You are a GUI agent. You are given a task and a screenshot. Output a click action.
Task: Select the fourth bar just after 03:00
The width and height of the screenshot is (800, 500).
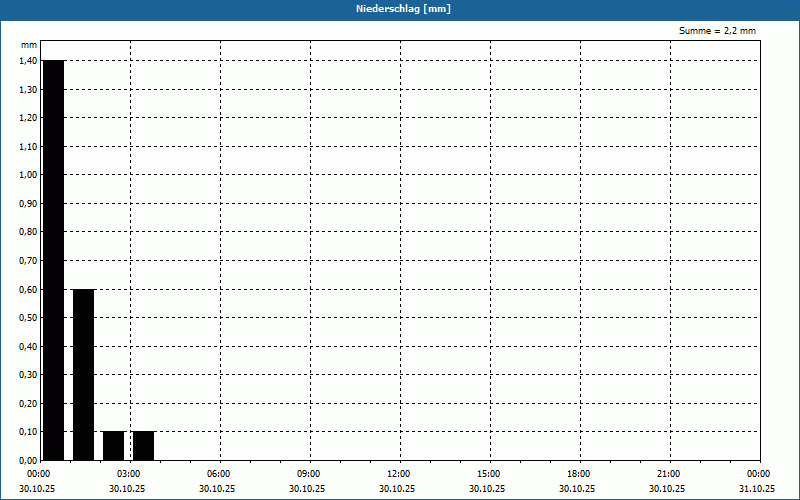point(143,446)
